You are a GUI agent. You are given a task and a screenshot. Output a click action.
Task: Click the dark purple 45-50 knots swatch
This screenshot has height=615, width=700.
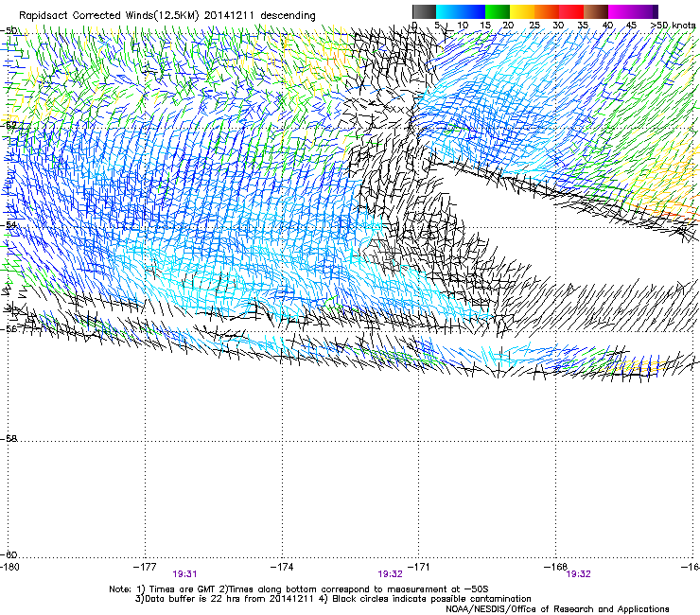[645, 11]
